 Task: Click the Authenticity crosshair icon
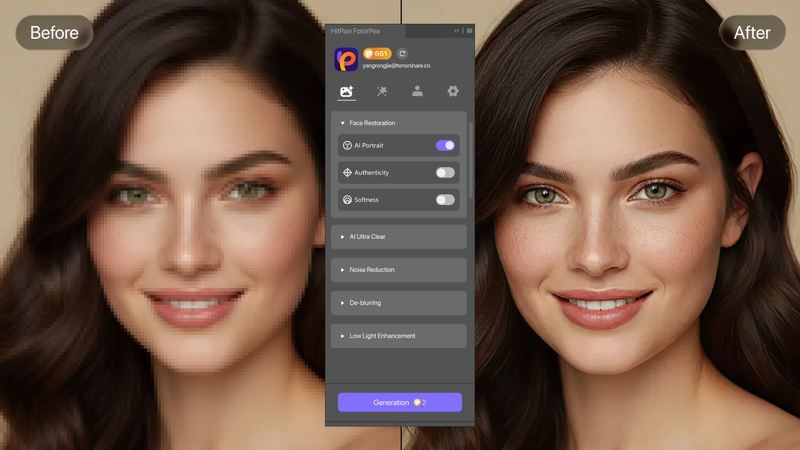click(347, 172)
